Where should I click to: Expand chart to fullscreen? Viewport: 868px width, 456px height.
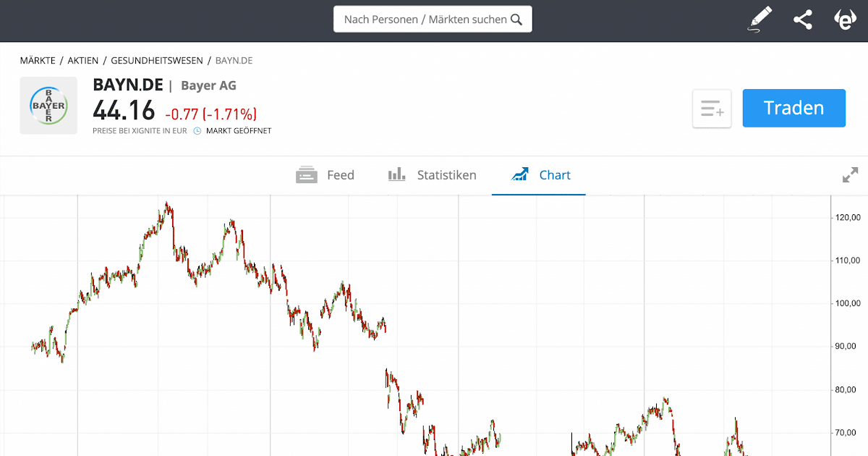(850, 175)
